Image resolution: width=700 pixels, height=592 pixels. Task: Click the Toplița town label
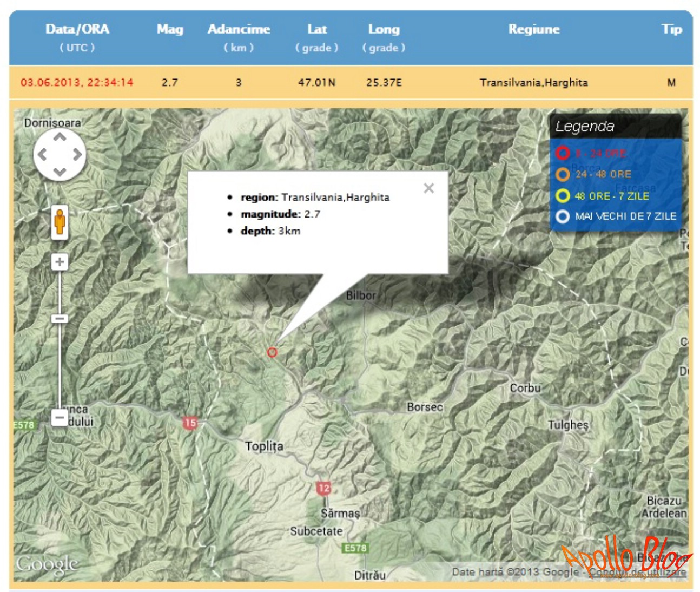coord(264,446)
